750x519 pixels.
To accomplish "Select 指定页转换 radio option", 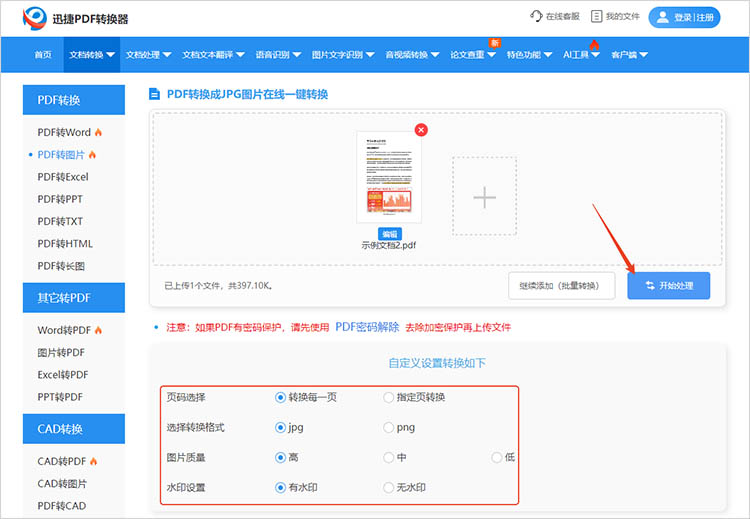I will (x=388, y=397).
